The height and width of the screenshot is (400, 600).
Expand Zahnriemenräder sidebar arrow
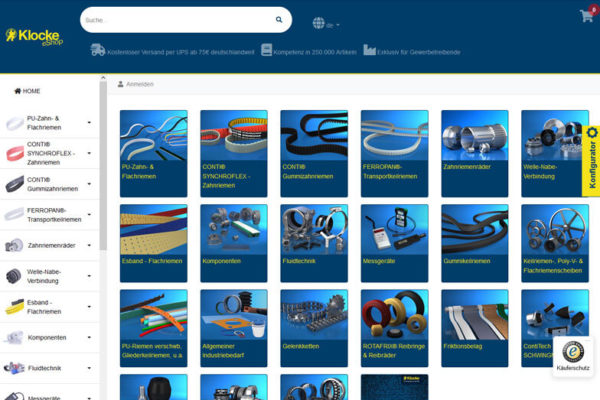pos(89,245)
